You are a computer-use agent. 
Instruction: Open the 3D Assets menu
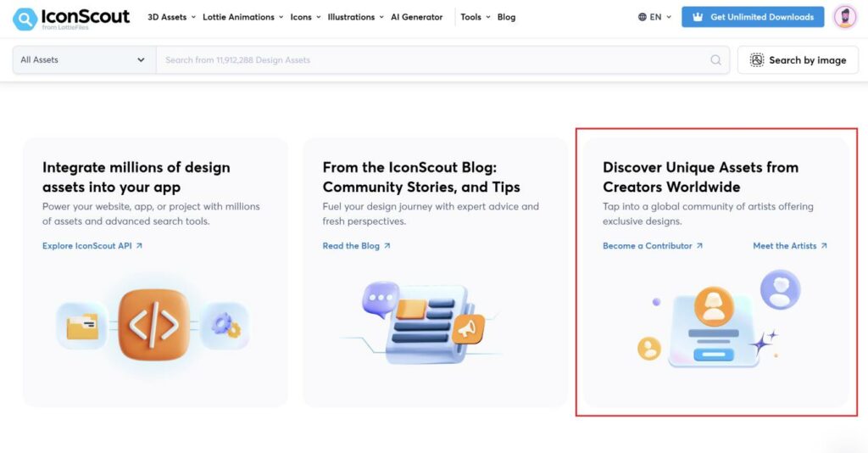[171, 17]
